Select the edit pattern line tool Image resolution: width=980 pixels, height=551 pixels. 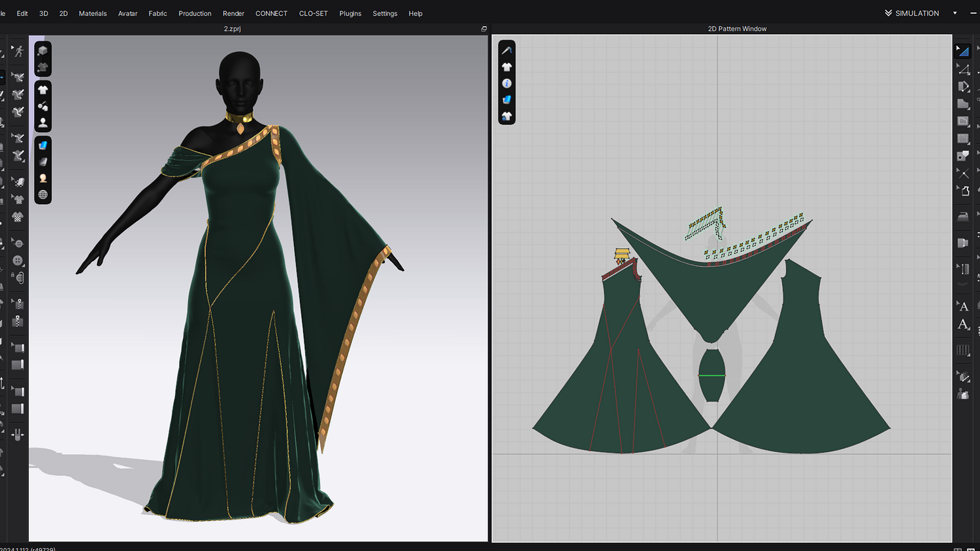point(962,69)
